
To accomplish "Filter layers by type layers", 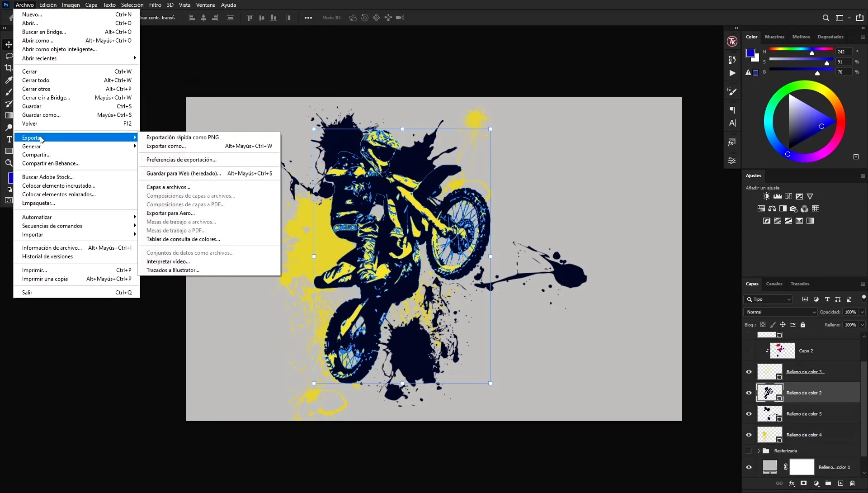I will pos(827,299).
